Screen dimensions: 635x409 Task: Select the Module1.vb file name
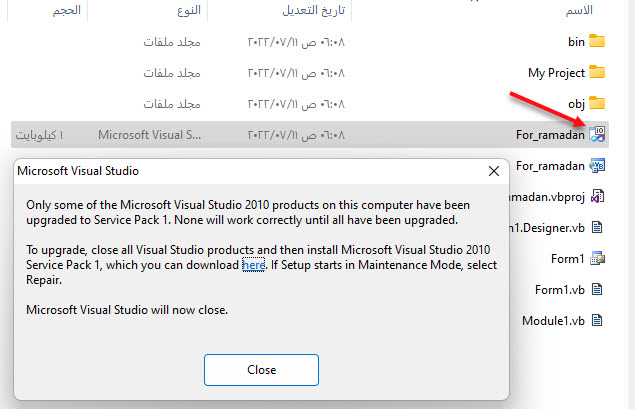point(552,321)
